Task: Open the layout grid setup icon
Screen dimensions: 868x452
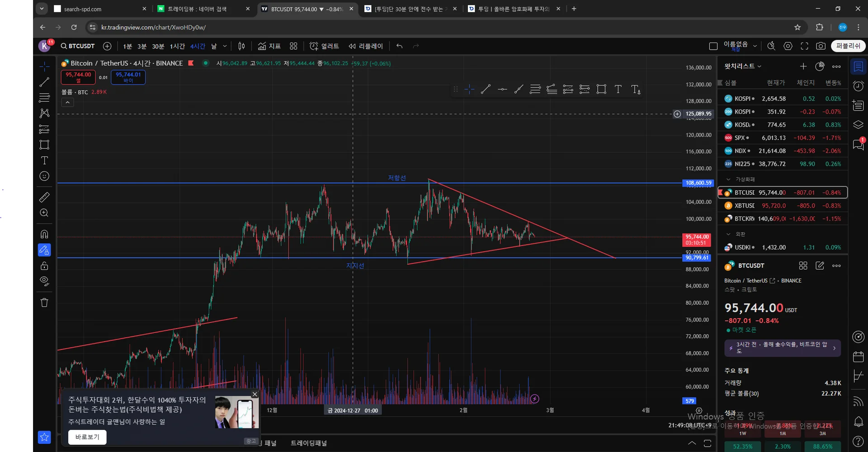Action: tap(293, 46)
